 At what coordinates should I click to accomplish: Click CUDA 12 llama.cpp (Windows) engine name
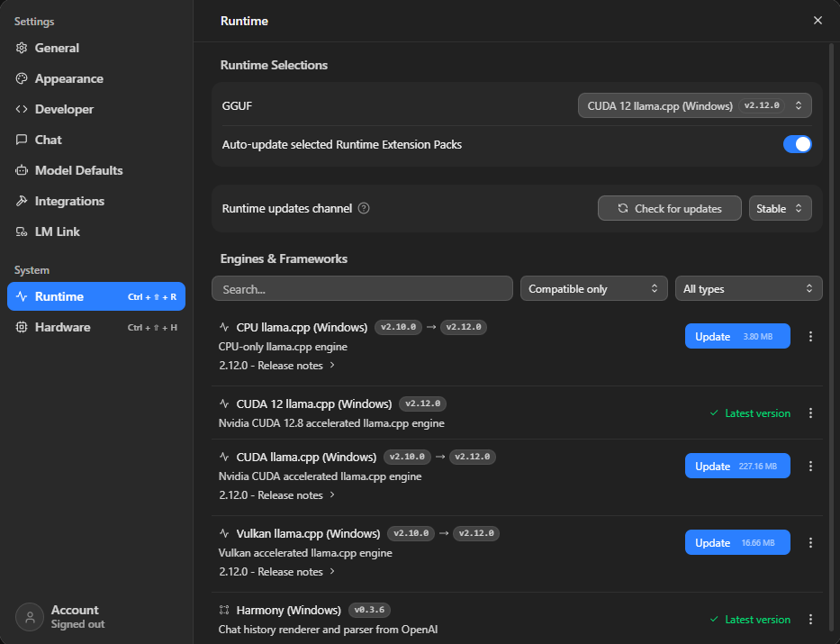tap(314, 404)
